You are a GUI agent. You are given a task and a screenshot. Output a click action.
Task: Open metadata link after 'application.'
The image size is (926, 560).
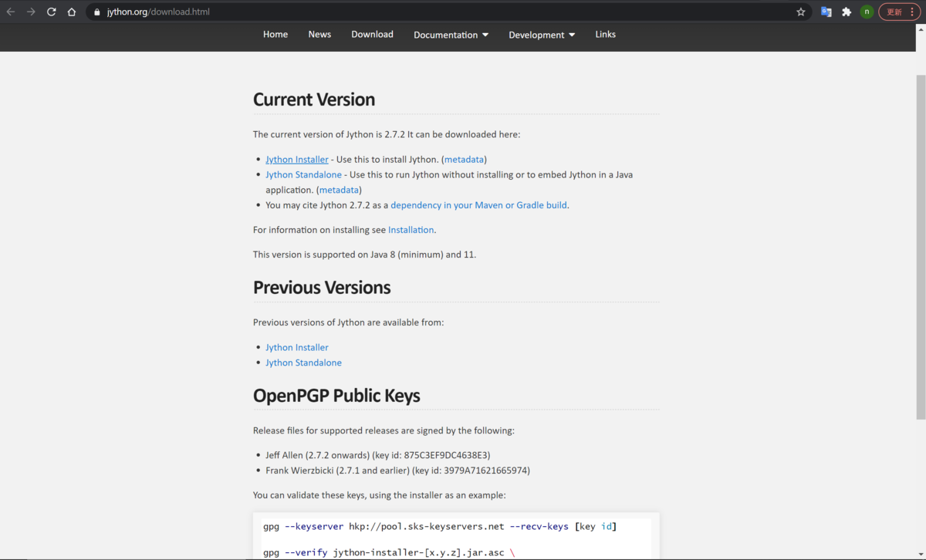[x=339, y=190]
